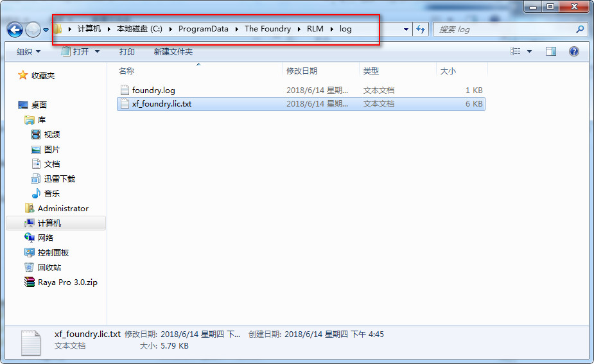Open 视频 library
Image resolution: width=594 pixels, height=364 pixels.
pos(52,134)
